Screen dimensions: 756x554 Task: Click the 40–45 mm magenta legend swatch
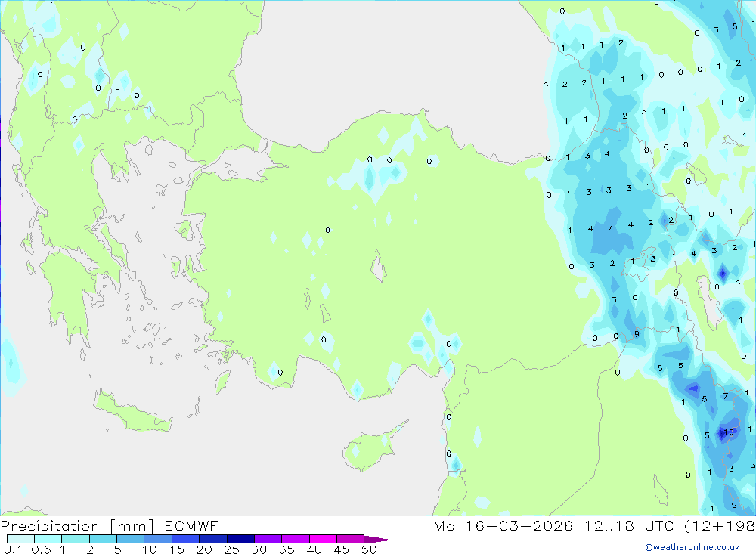click(x=323, y=539)
